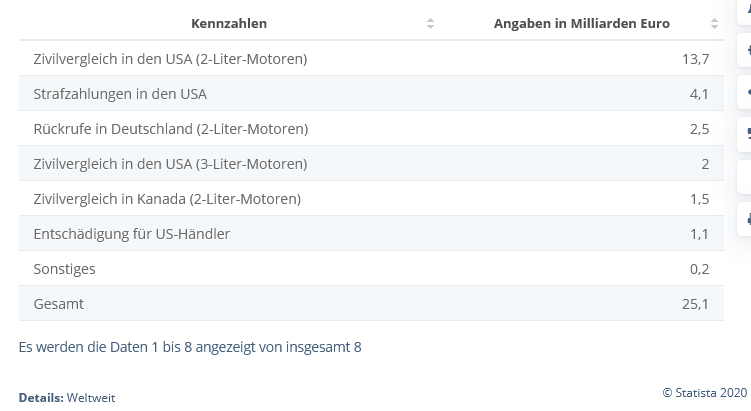Click the Gesamt row label
The image size is (751, 411).
[x=58, y=304]
